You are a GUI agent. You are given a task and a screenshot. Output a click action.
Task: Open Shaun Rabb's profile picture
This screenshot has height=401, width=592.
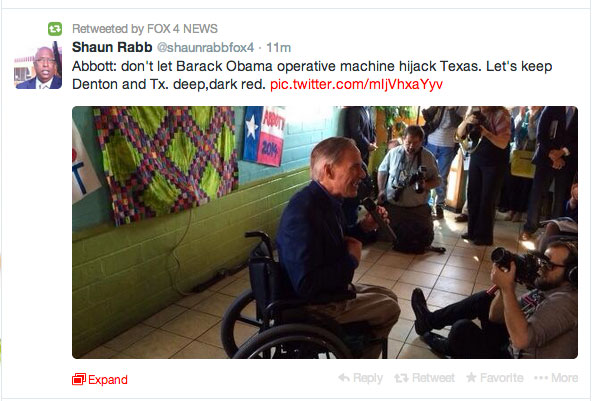(x=38, y=67)
